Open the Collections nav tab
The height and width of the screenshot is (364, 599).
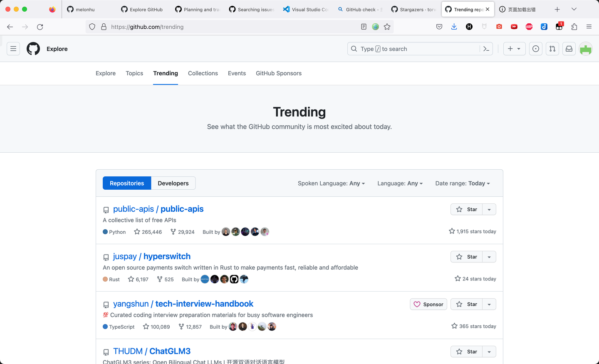(203, 73)
